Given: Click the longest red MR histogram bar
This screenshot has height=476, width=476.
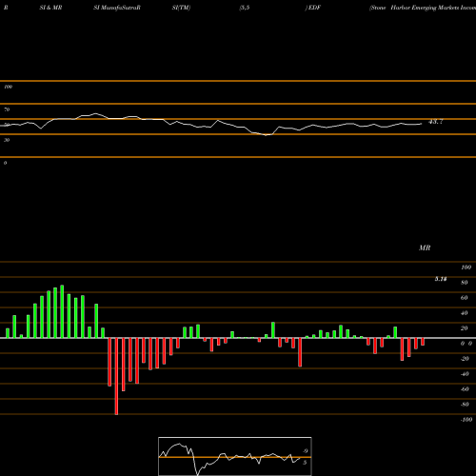Looking at the screenshot, I should (x=116, y=376).
